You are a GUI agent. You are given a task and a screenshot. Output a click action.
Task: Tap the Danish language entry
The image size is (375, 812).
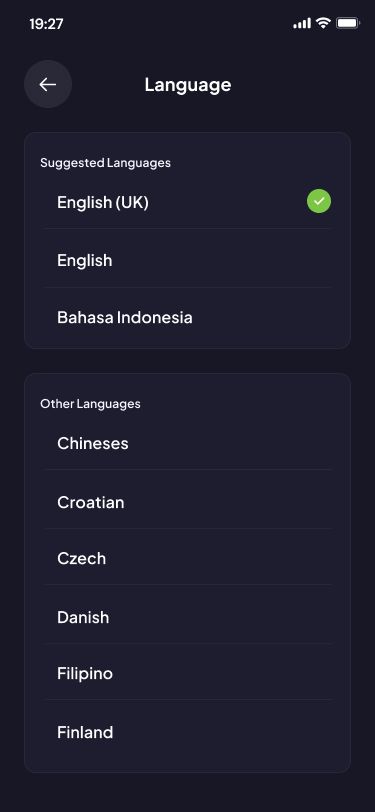coord(188,617)
